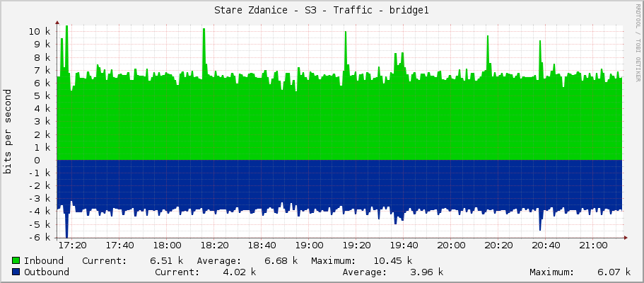The width and height of the screenshot is (644, 283).
Task: Click the 'bits per second' axis title
Action: [x=7, y=132]
